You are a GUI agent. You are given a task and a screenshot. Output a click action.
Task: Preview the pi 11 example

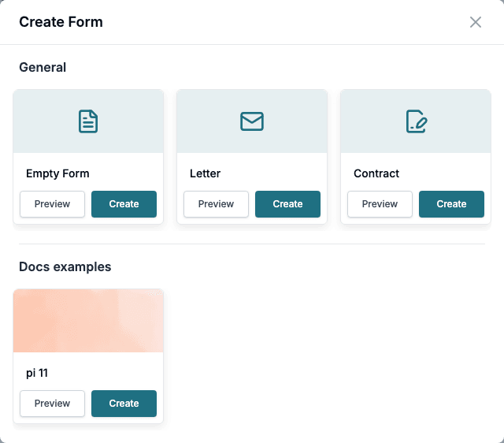click(53, 404)
